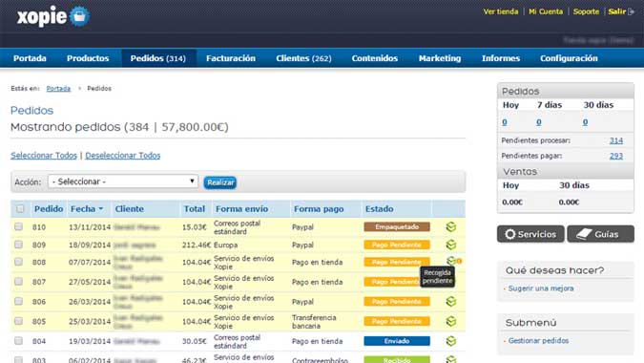Screen dimensions: 644x363
Task: Open the Contenidos menu tab
Action: [375, 58]
